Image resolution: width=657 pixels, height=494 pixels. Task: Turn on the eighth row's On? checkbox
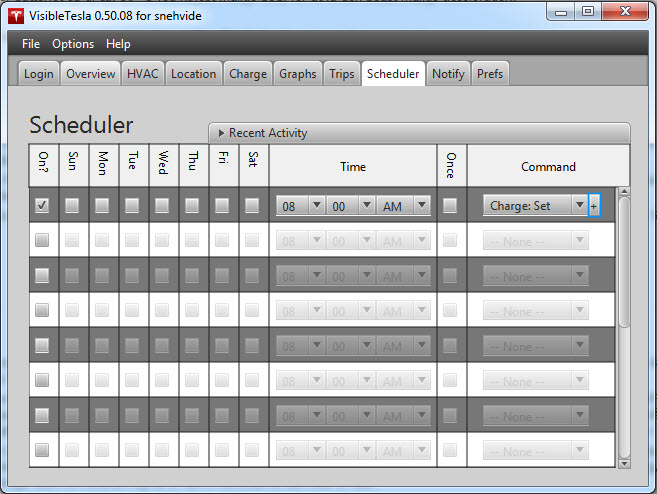pos(42,450)
